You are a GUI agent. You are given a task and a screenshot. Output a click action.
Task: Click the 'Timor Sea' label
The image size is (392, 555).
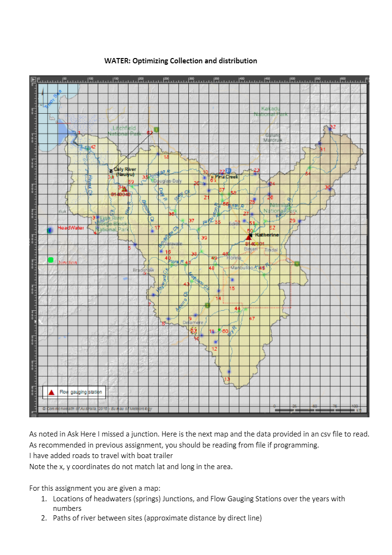tap(53, 99)
